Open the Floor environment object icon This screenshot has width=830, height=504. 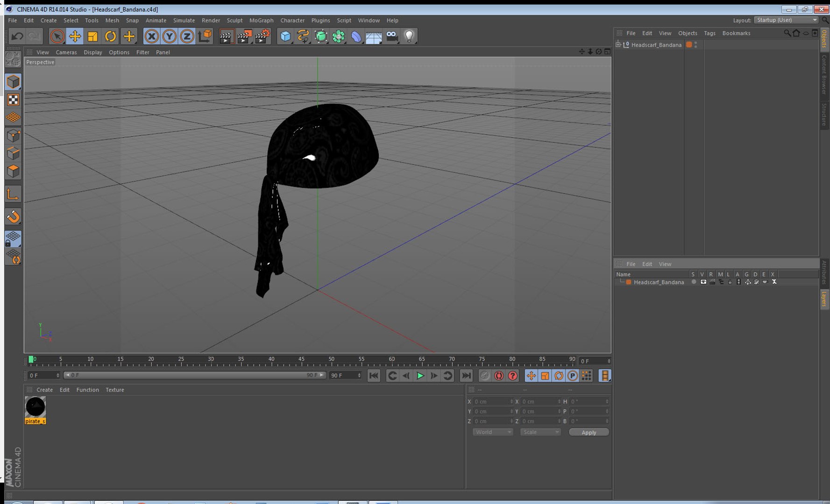[x=374, y=36]
